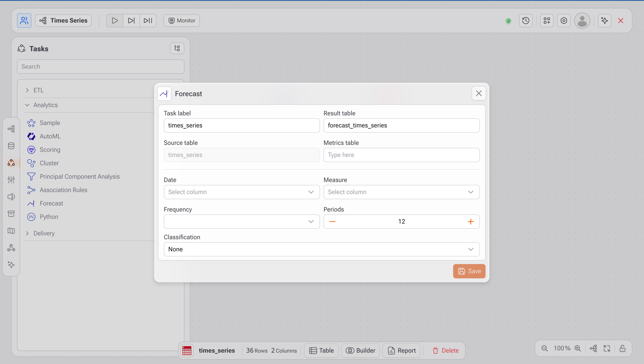This screenshot has height=364, width=644.
Task: Open the AI sparkle assistant icon in top bar
Action: (604, 20)
